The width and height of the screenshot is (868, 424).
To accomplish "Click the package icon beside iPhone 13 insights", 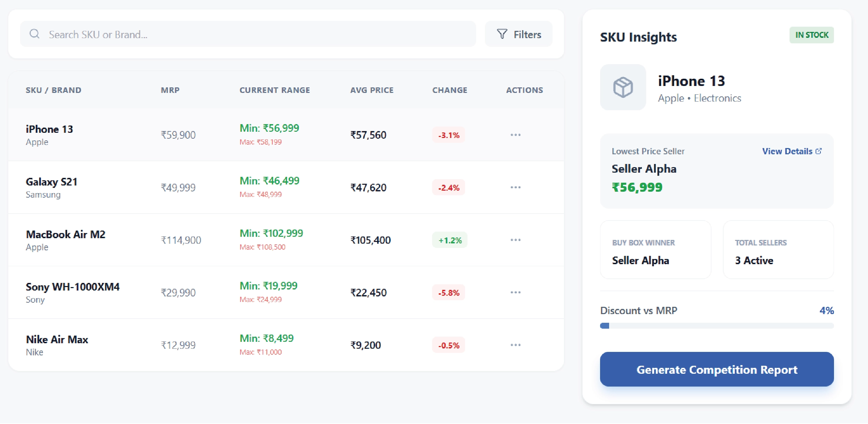I will pyautogui.click(x=623, y=87).
